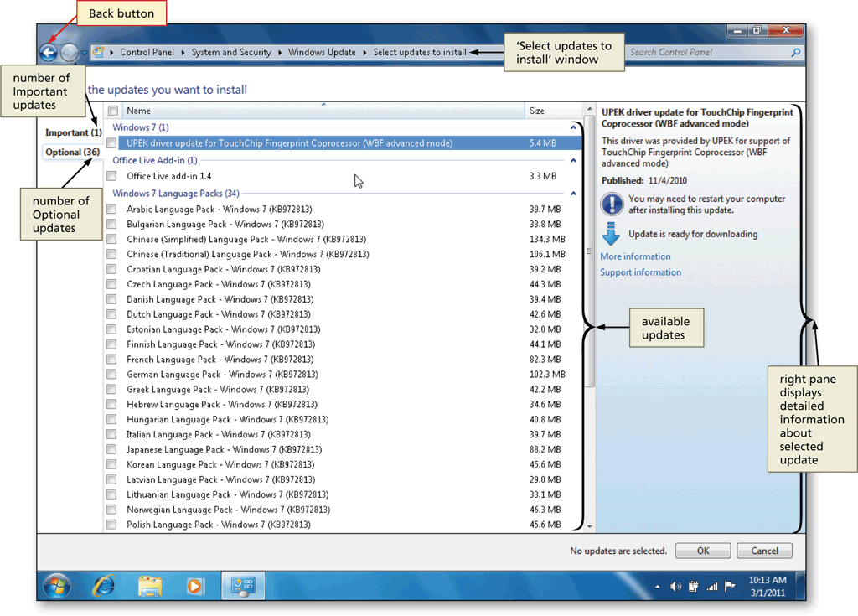The height and width of the screenshot is (616, 858).
Task: Go back with the Back arrow button
Action: (x=49, y=53)
